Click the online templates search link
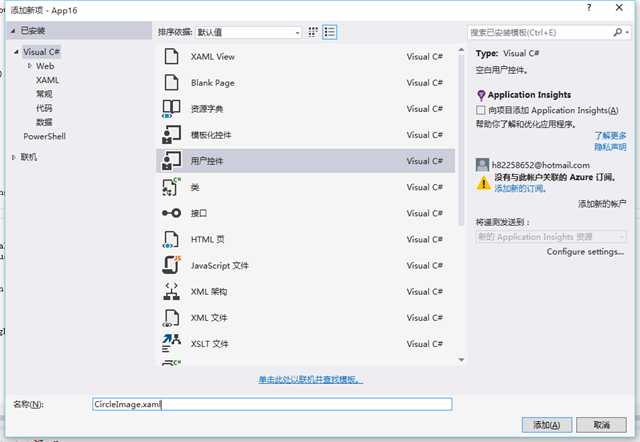 pyautogui.click(x=310, y=380)
